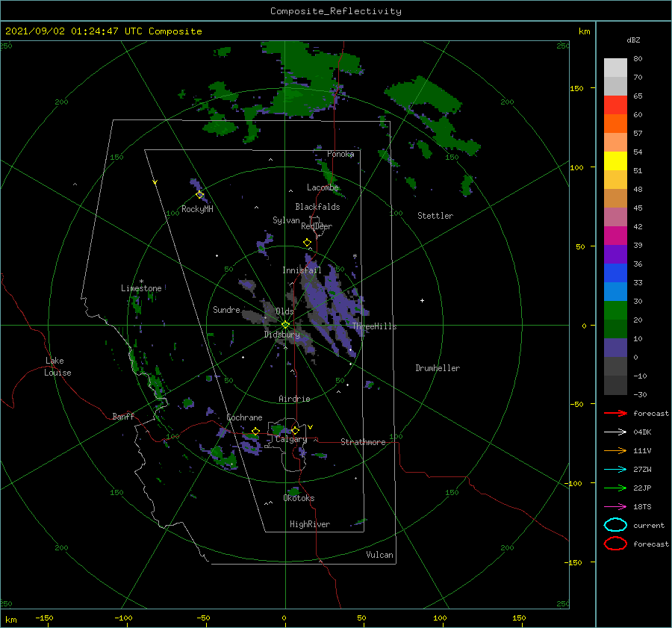Click the yellow -150 label on bottom axis
Image resolution: width=672 pixels, height=628 pixels.
[44, 618]
